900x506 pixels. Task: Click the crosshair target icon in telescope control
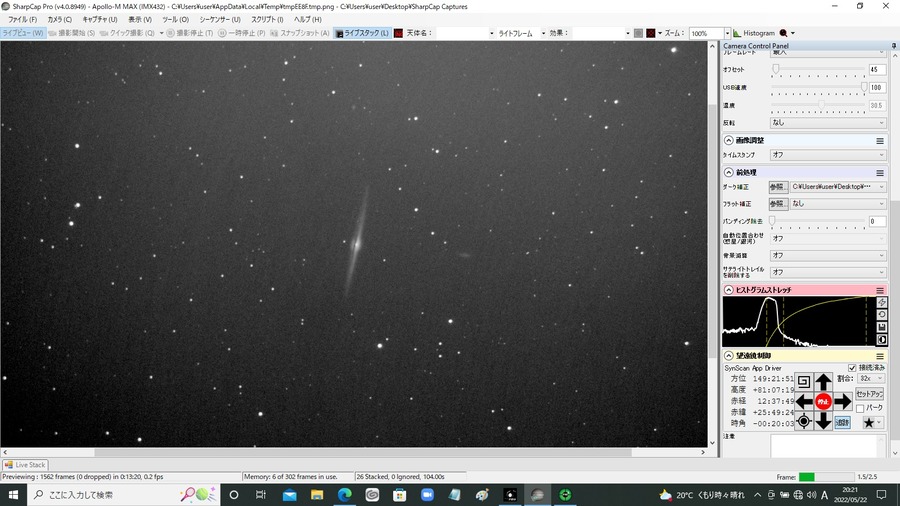point(804,422)
